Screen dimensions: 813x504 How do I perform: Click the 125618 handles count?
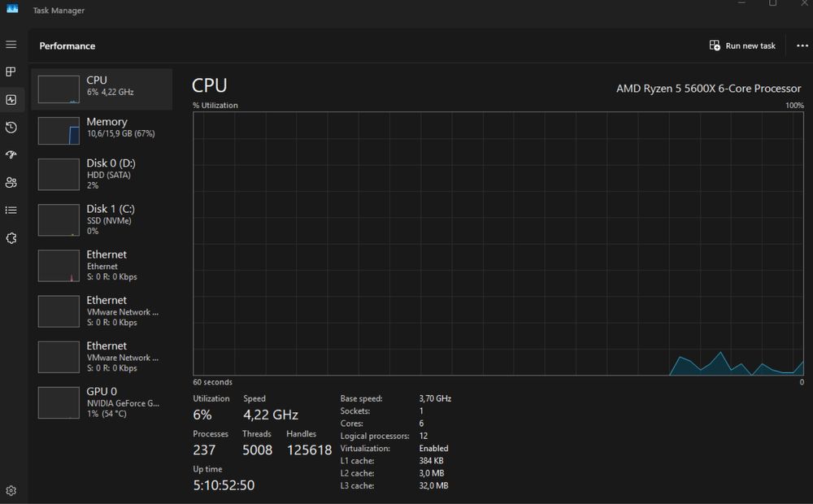coord(309,450)
